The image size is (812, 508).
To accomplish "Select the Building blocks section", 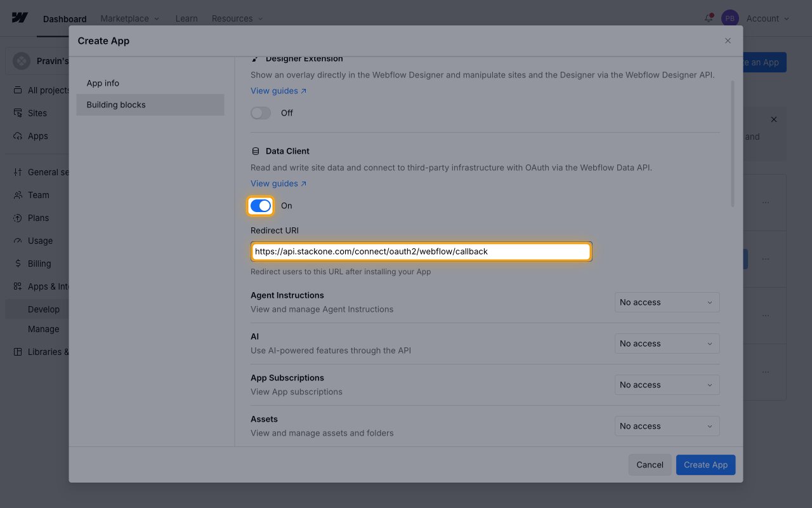I will pos(150,105).
